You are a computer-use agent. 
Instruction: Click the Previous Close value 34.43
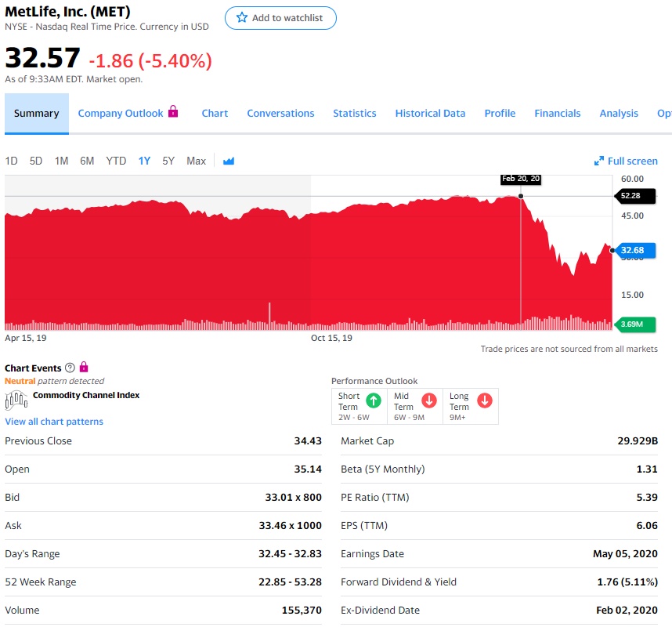[308, 441]
